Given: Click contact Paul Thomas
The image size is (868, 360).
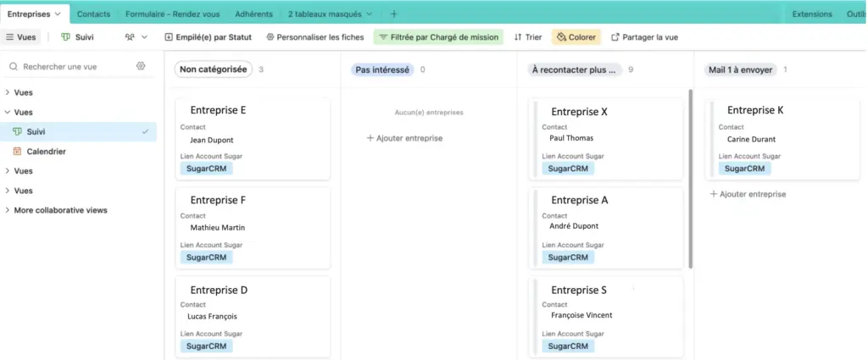Looking at the screenshot, I should 571,138.
